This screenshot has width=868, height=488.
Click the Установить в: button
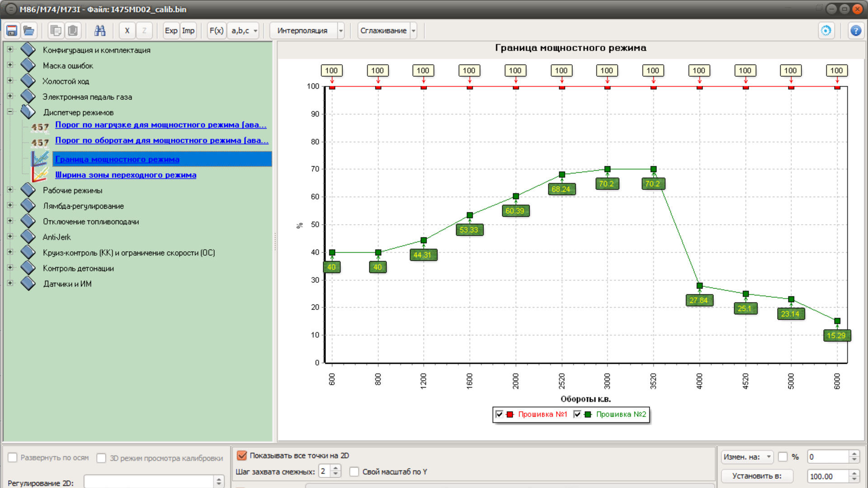coord(757,476)
